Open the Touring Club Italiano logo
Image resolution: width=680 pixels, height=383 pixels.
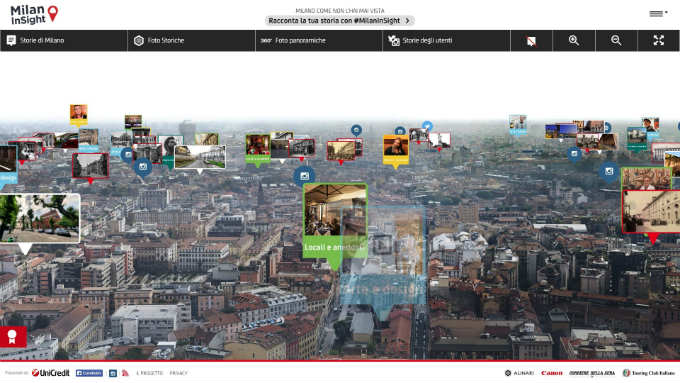[649, 373]
